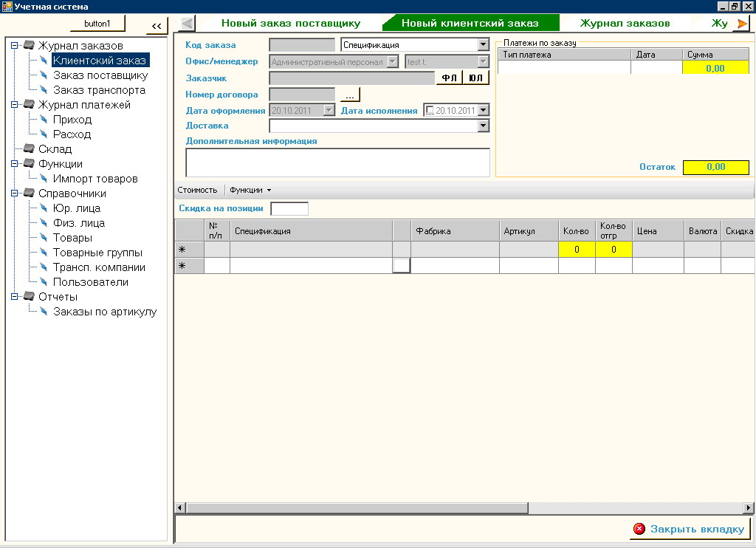Collapse the Справочники tree node
The height and width of the screenshot is (548, 756).
(x=14, y=193)
